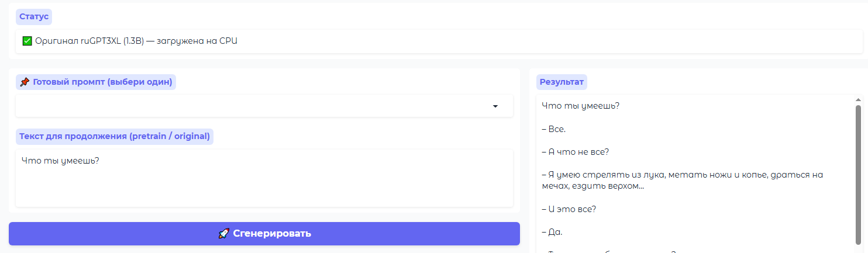The image size is (868, 253).
Task: Click the Результат label
Action: coord(562,82)
